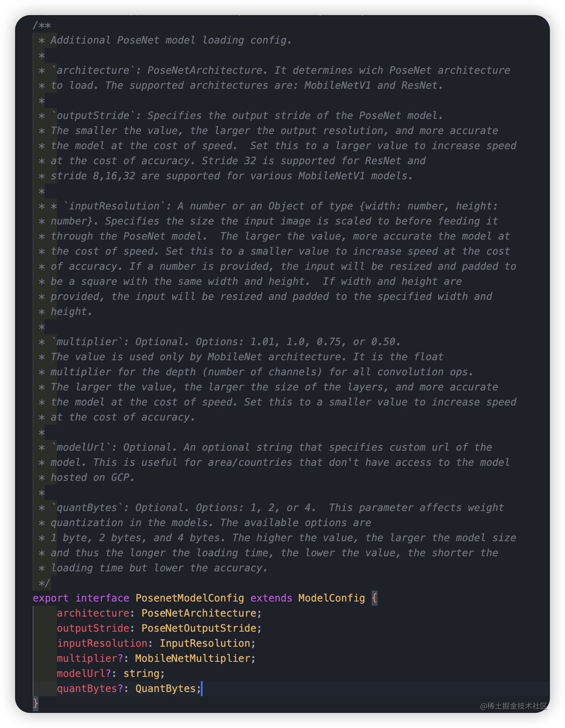The width and height of the screenshot is (565, 728).
Task: Click the inputResolution property name
Action: (102, 643)
